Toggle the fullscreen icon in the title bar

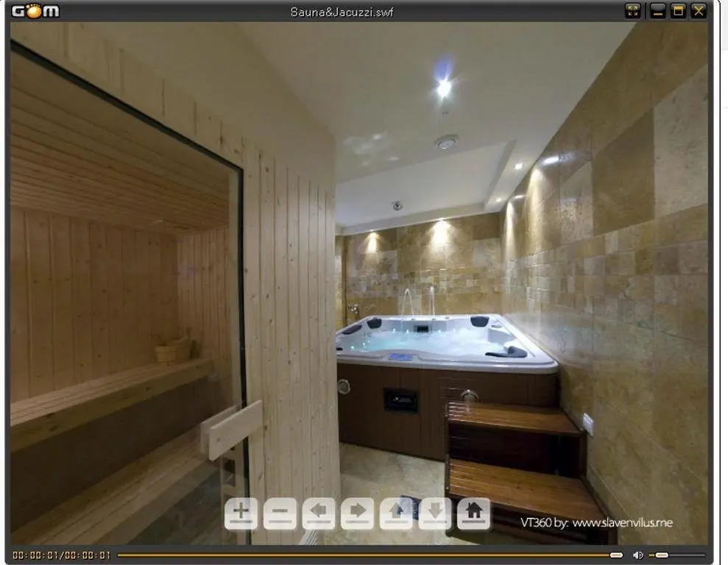click(633, 11)
